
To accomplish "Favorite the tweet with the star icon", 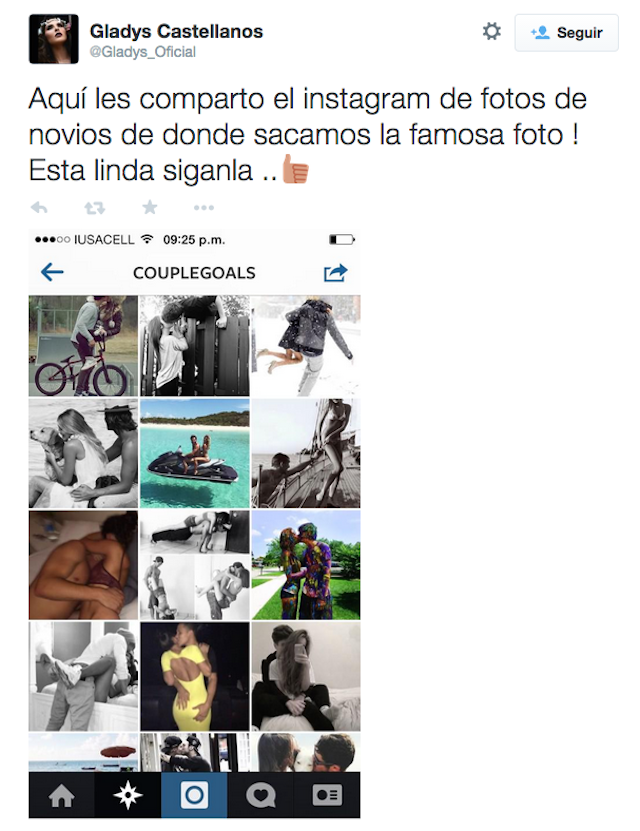I will click(x=150, y=207).
